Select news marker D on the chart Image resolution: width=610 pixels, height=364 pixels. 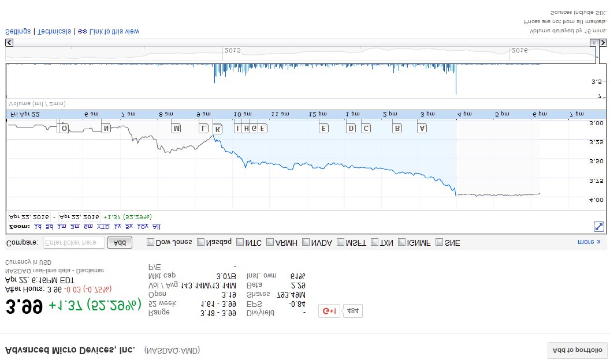(x=351, y=128)
